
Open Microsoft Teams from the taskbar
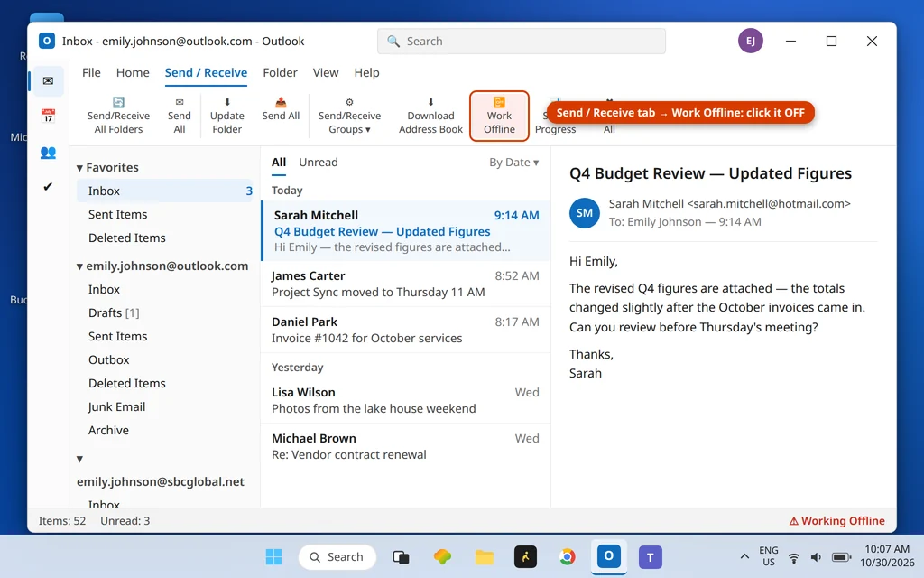pos(651,556)
